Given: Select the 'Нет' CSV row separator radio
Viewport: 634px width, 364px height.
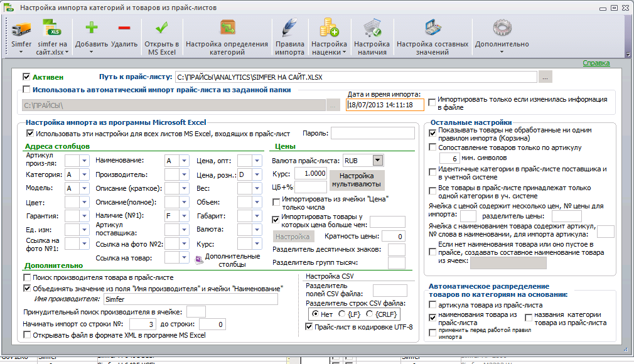Looking at the screenshot, I should click(x=315, y=314).
